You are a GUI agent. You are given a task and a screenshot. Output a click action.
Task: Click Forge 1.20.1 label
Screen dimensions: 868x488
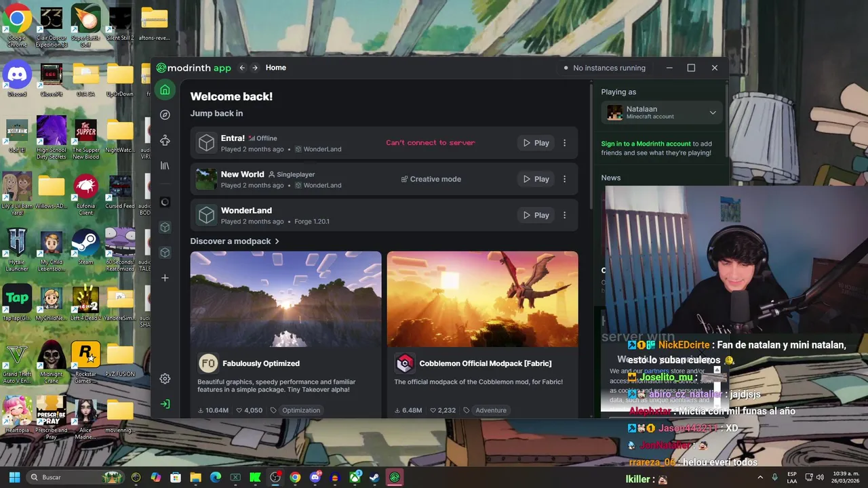click(312, 222)
